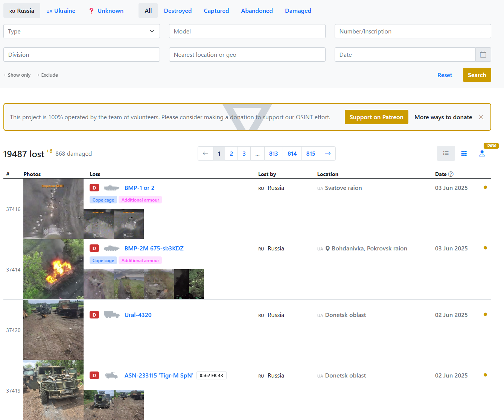Click the Date help question mark icon
The width and height of the screenshot is (504, 420).
451,174
